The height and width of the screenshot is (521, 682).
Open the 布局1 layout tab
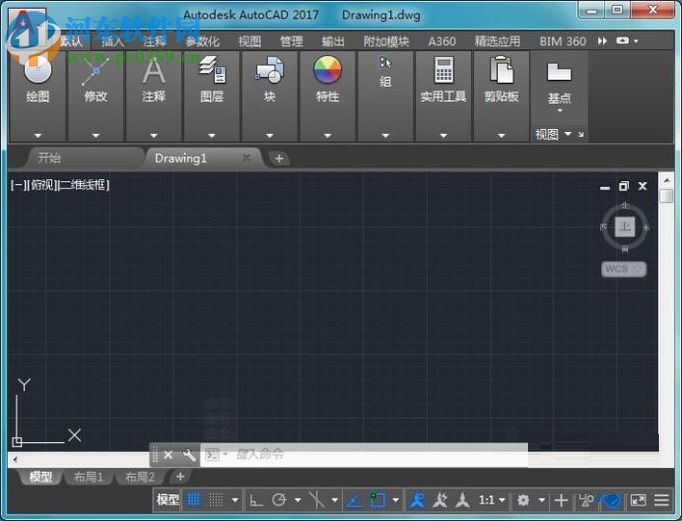88,477
